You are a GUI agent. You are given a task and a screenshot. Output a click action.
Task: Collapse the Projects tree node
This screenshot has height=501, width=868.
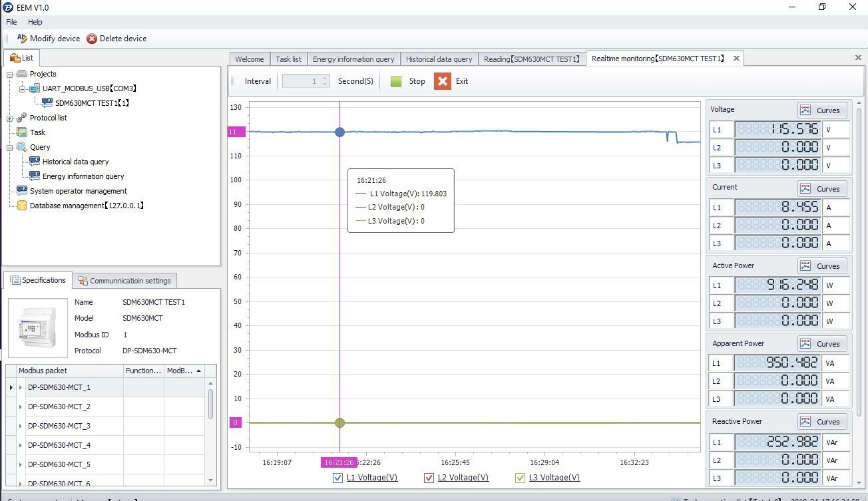point(10,74)
